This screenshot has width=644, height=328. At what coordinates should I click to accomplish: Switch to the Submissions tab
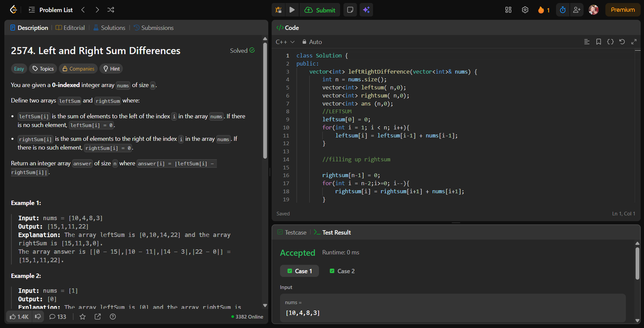click(x=153, y=28)
